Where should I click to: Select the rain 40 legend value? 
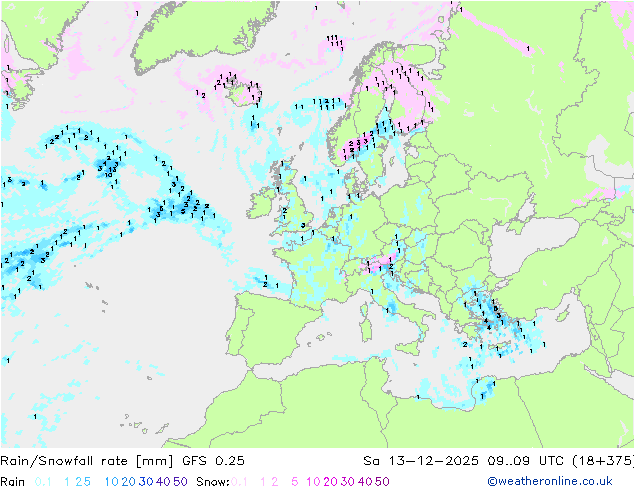click(x=163, y=482)
